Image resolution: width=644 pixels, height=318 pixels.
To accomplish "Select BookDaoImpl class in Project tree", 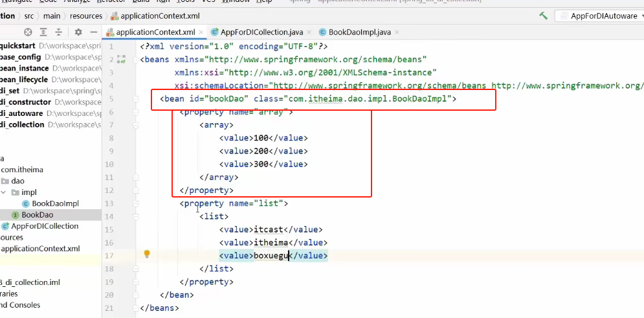I will coord(56,204).
